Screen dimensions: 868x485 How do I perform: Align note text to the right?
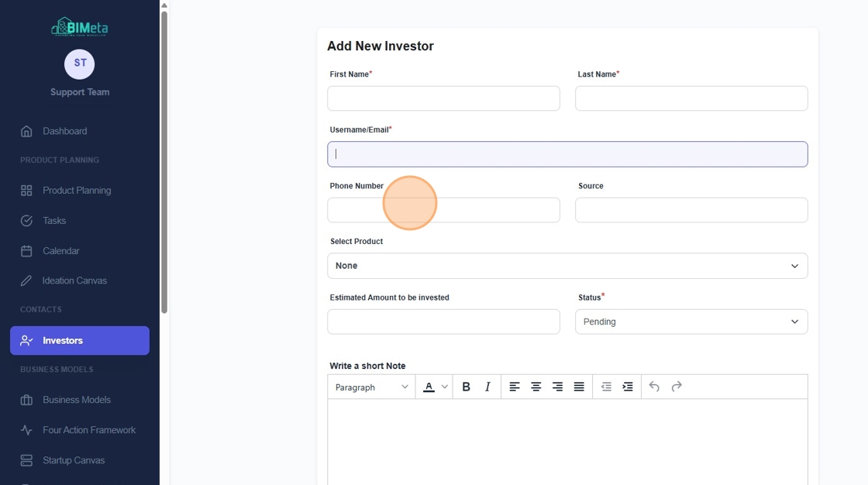(x=557, y=387)
